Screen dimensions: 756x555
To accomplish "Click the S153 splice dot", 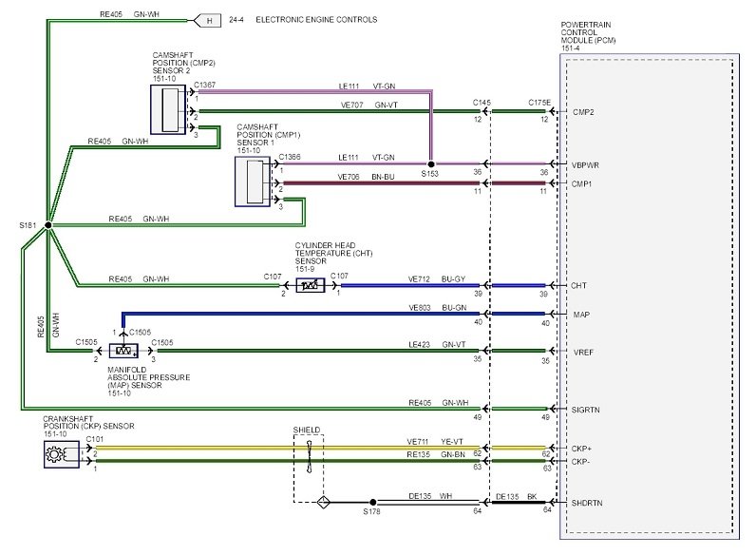I will [431, 164].
